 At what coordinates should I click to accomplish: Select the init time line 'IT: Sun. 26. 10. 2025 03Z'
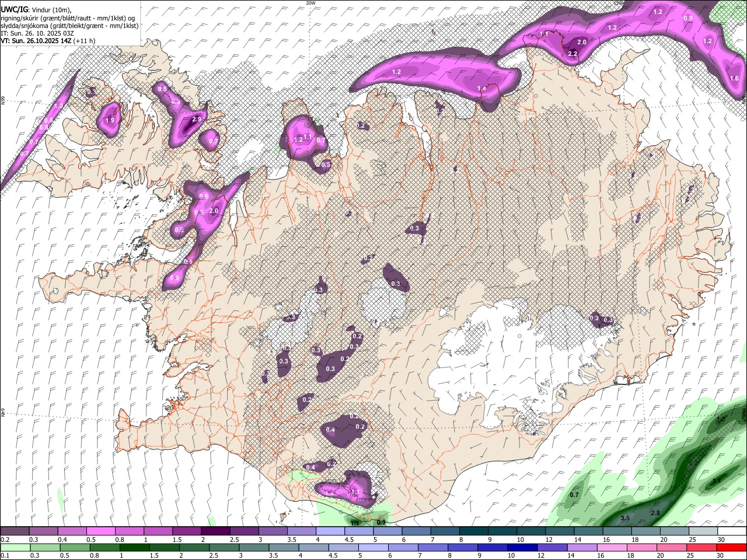[x=39, y=33]
